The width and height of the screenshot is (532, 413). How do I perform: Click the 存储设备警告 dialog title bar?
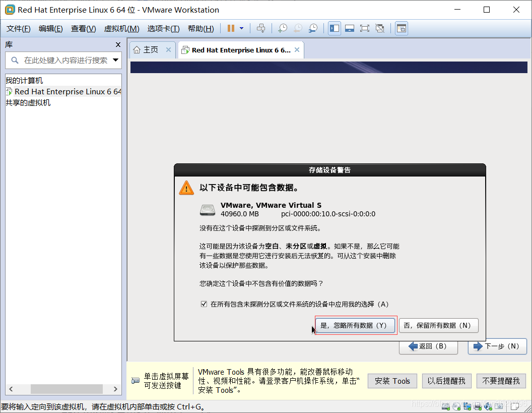[x=330, y=170]
